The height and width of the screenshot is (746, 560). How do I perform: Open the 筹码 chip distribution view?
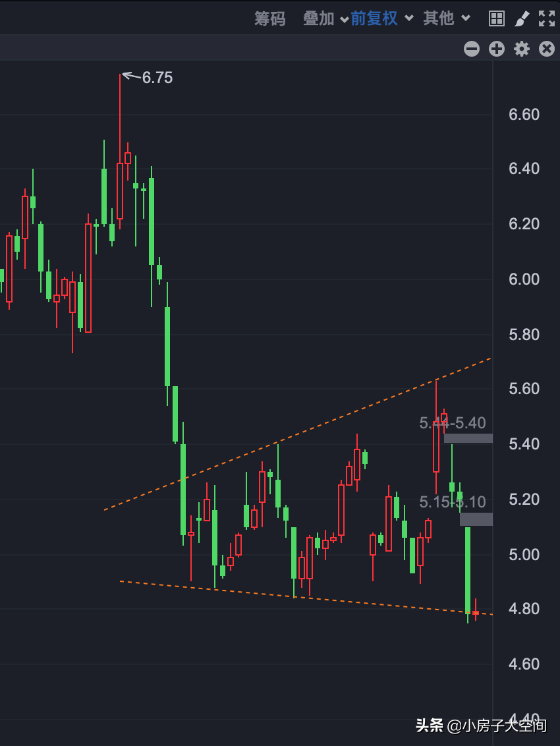pos(269,18)
